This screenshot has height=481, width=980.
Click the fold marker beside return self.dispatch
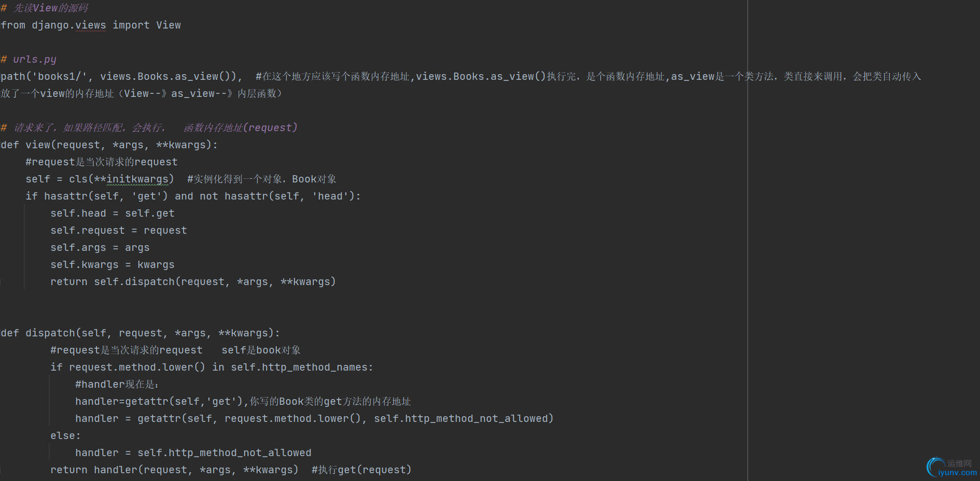[1, 282]
